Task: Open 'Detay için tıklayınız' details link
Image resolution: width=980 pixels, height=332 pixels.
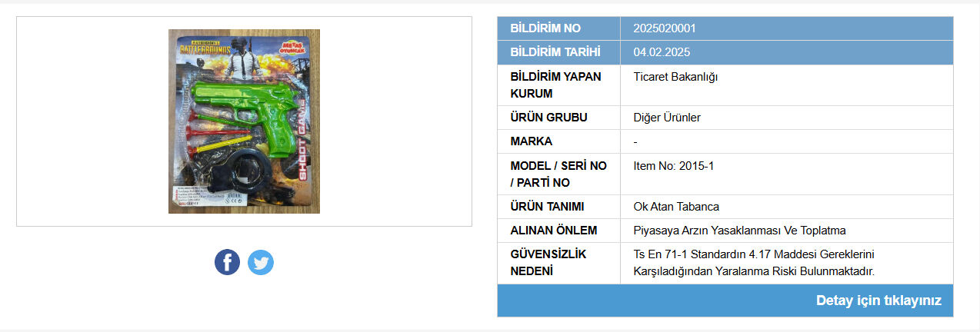Action: pos(878,300)
